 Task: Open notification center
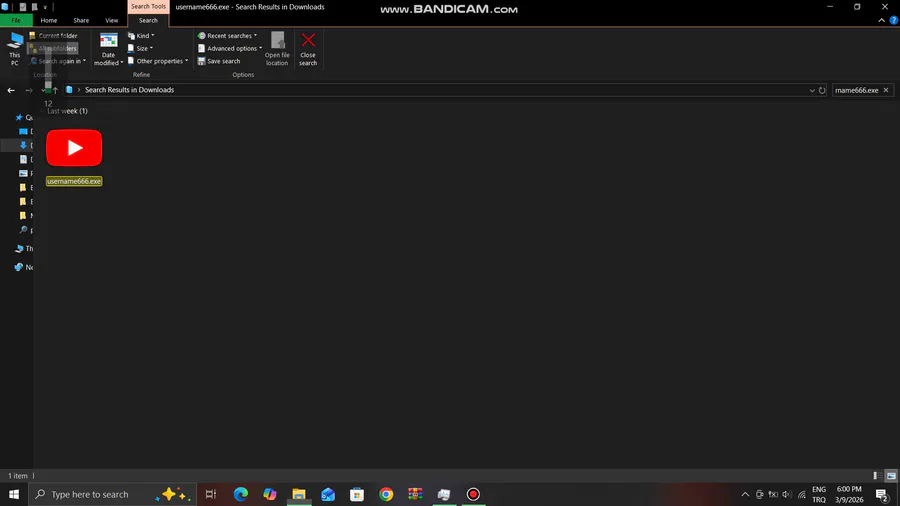pos(883,494)
